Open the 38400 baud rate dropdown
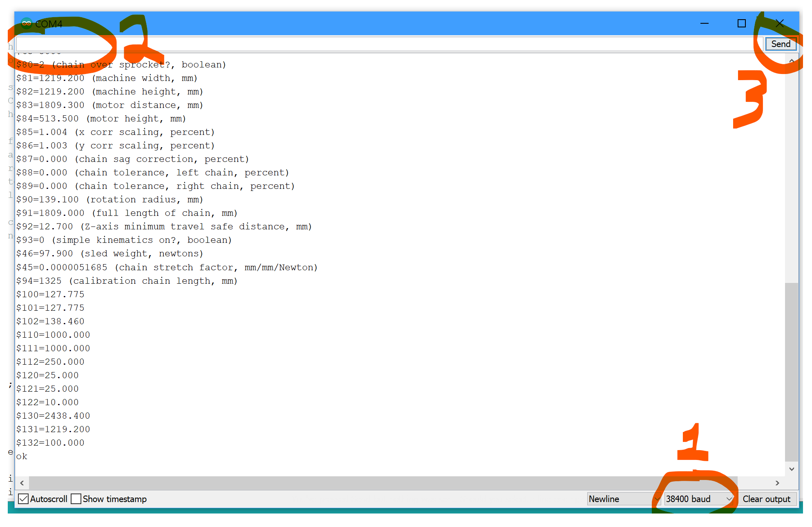Image resolution: width=812 pixels, height=527 pixels. coord(698,499)
